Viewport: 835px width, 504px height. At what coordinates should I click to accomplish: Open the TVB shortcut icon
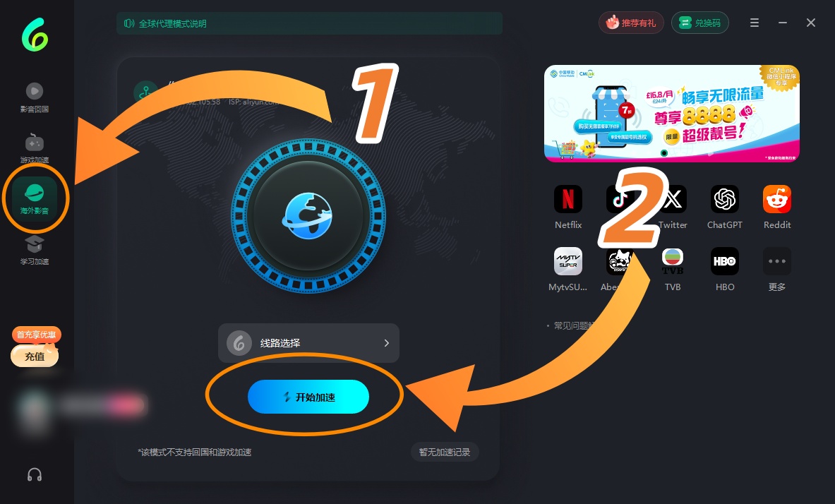pyautogui.click(x=672, y=261)
